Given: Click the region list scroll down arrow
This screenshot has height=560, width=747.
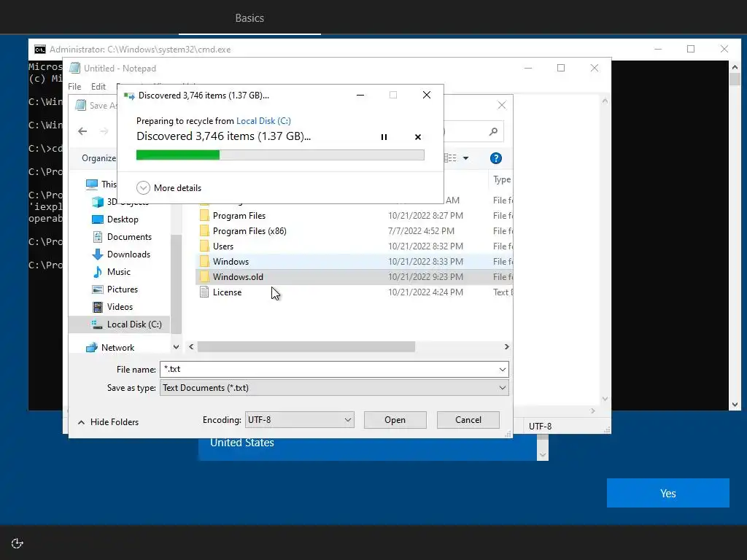Looking at the screenshot, I should point(543,455).
